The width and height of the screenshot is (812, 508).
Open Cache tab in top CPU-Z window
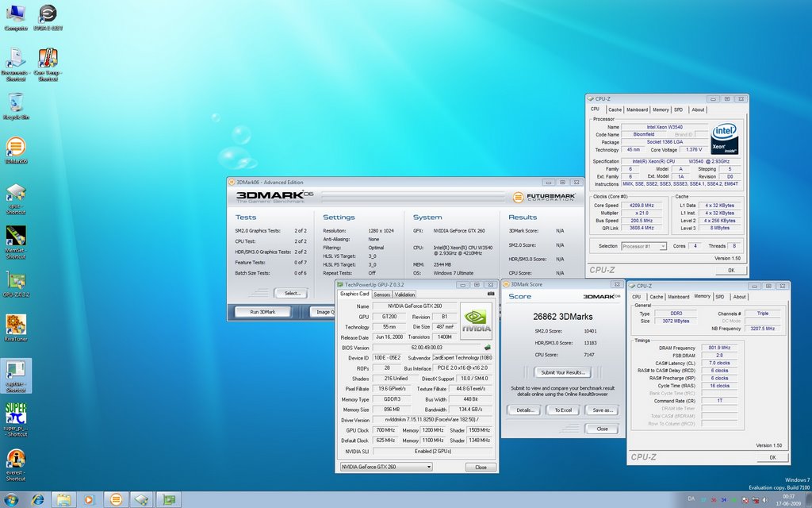615,110
